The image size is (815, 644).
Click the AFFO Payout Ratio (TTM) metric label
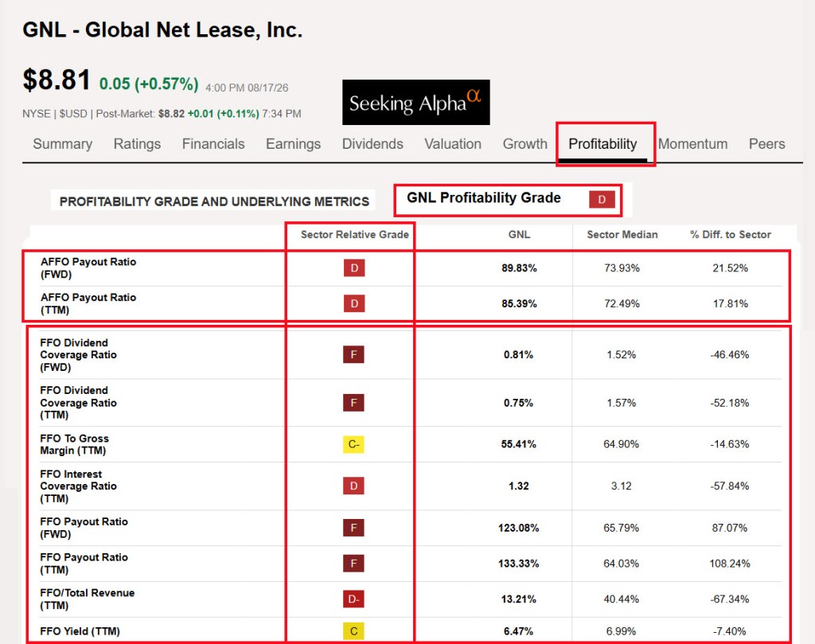[x=88, y=303]
